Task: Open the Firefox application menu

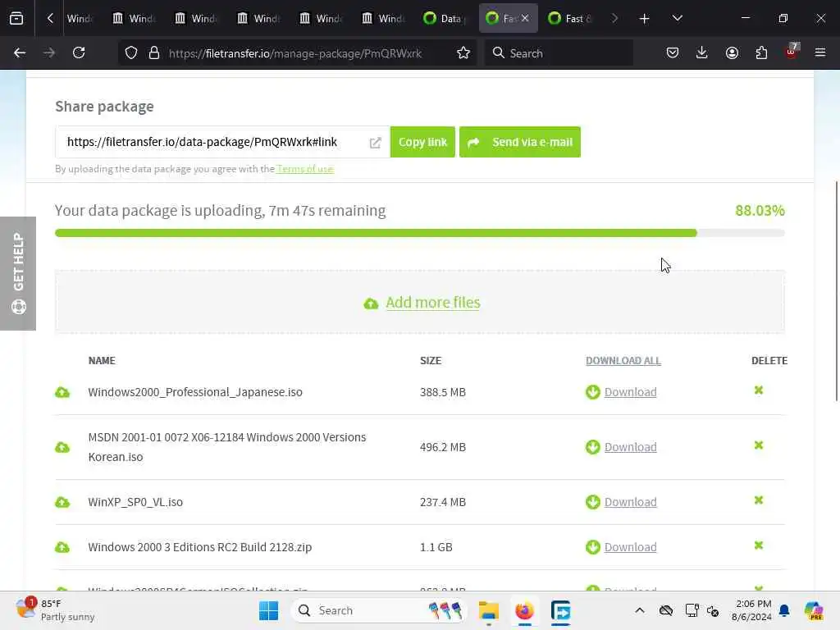Action: tap(820, 52)
